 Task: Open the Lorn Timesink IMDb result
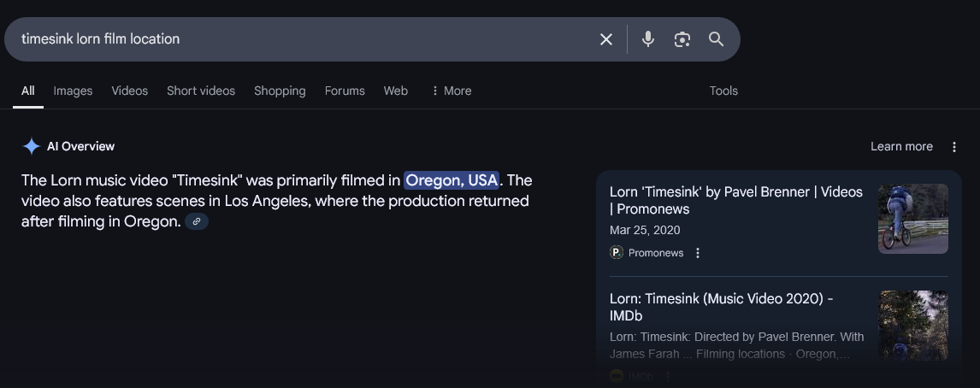721,307
